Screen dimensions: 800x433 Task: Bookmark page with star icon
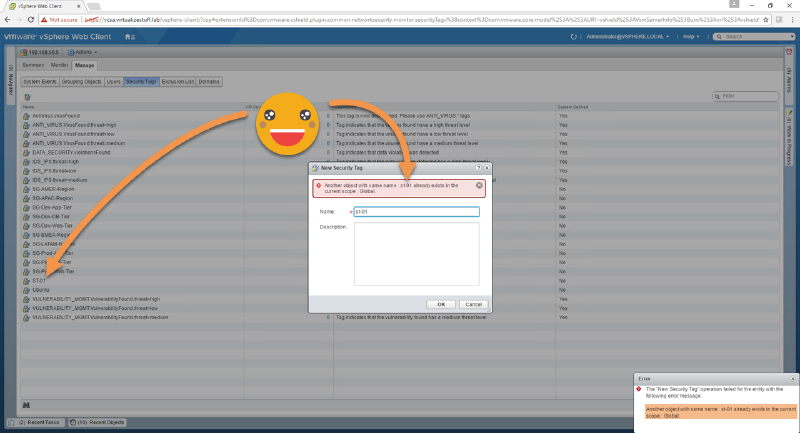click(765, 19)
